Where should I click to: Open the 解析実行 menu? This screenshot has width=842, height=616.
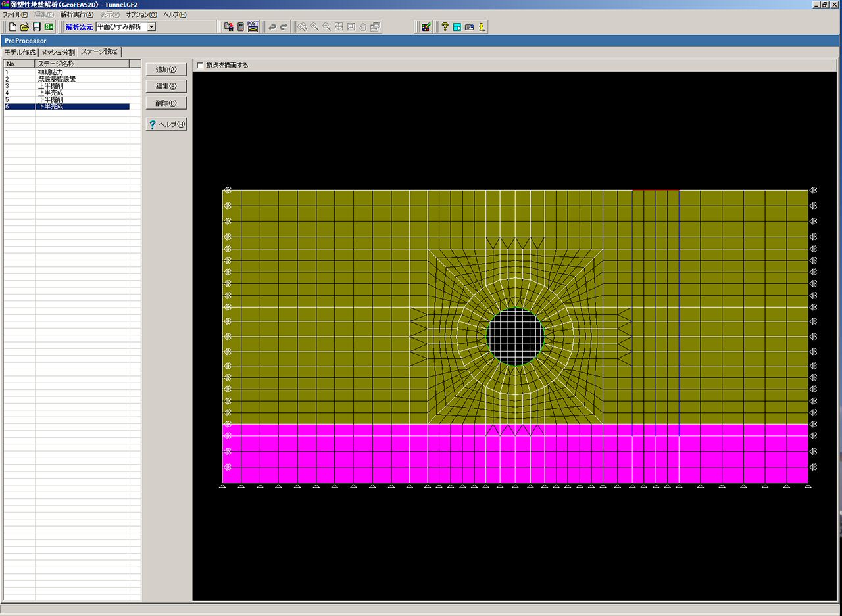click(x=77, y=14)
